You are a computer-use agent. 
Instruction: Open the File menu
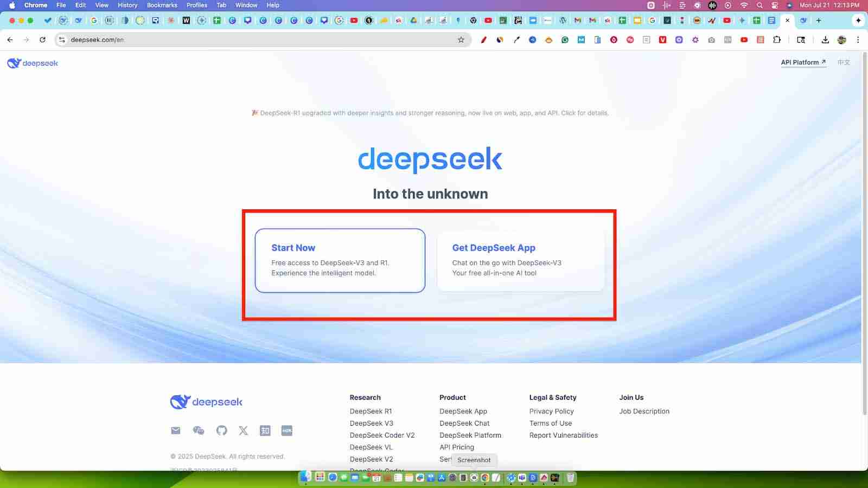[x=61, y=5]
